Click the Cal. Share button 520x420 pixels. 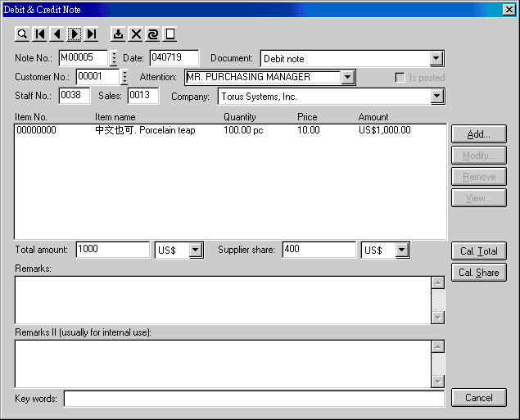click(x=478, y=272)
